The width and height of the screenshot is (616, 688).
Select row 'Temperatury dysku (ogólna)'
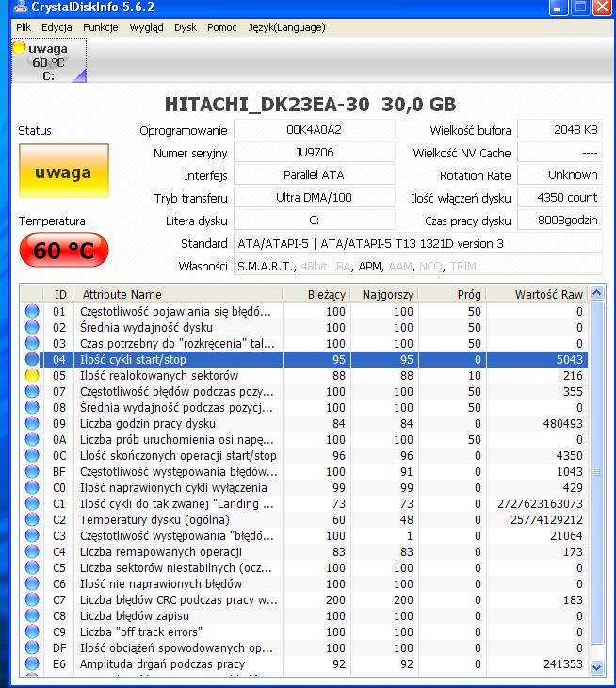click(x=304, y=519)
